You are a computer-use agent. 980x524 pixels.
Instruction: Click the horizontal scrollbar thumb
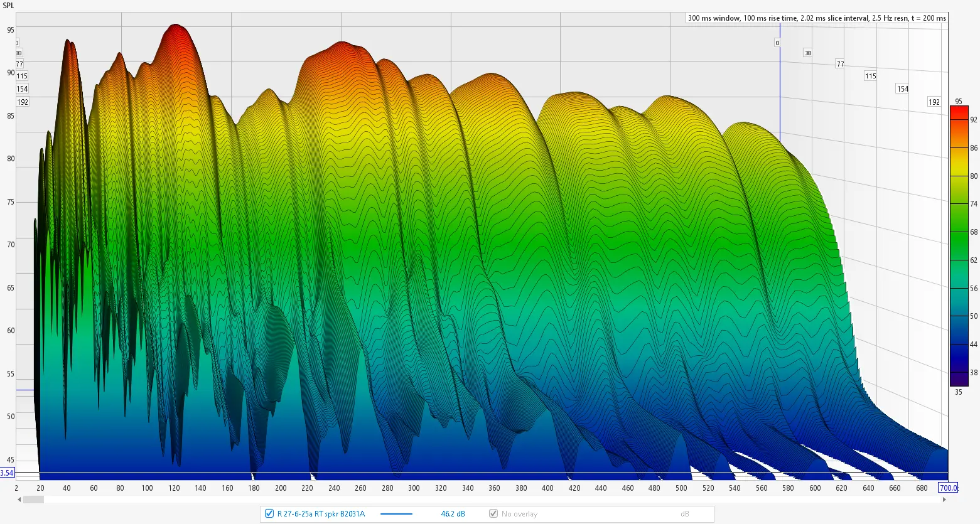(x=34, y=500)
